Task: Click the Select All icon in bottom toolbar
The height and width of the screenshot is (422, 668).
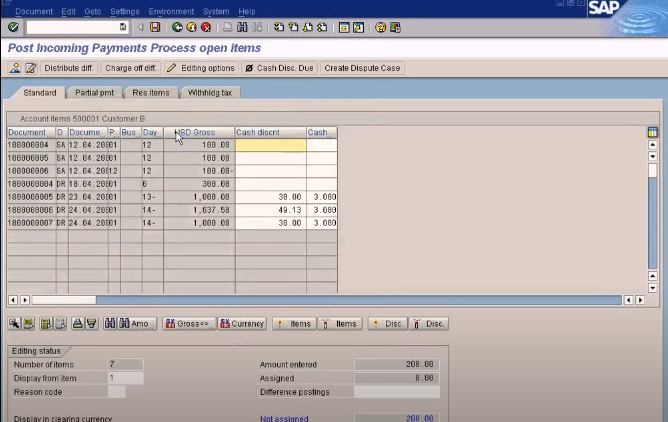Action: [29, 324]
